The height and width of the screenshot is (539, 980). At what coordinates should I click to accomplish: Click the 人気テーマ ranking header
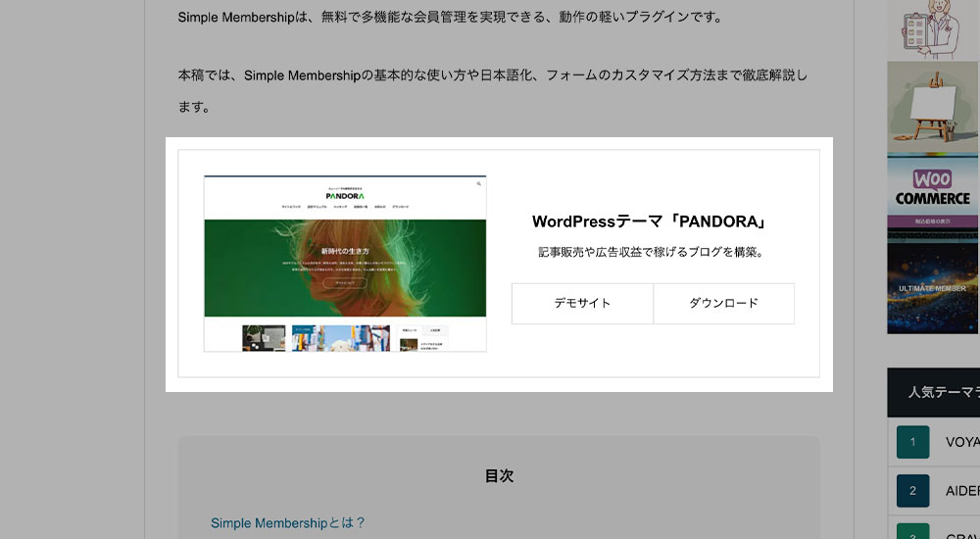click(x=934, y=392)
